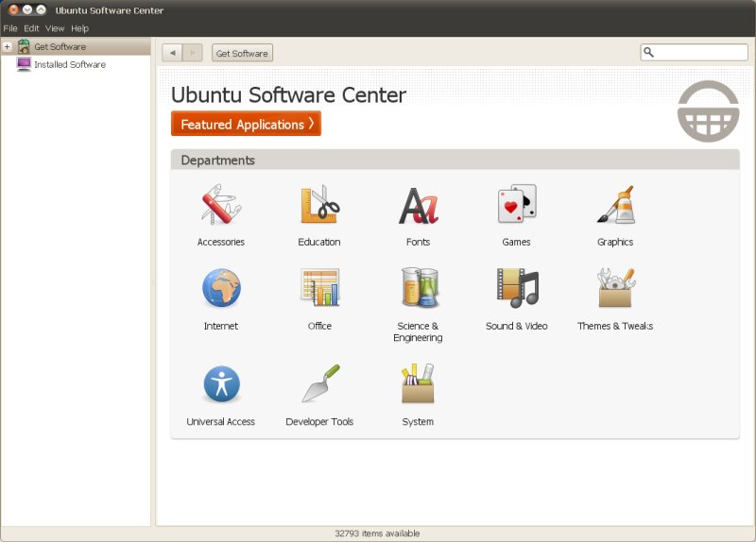Open the Internet globe icon

[x=220, y=288]
